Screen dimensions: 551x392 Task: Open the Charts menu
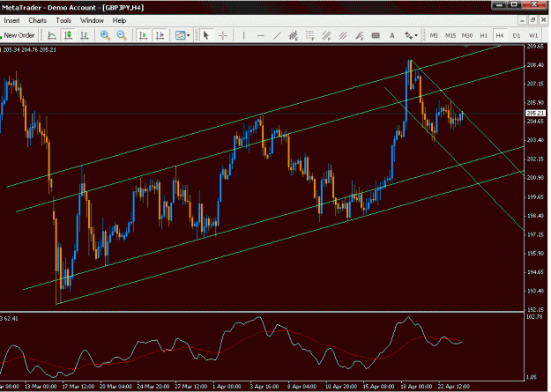[x=38, y=20]
